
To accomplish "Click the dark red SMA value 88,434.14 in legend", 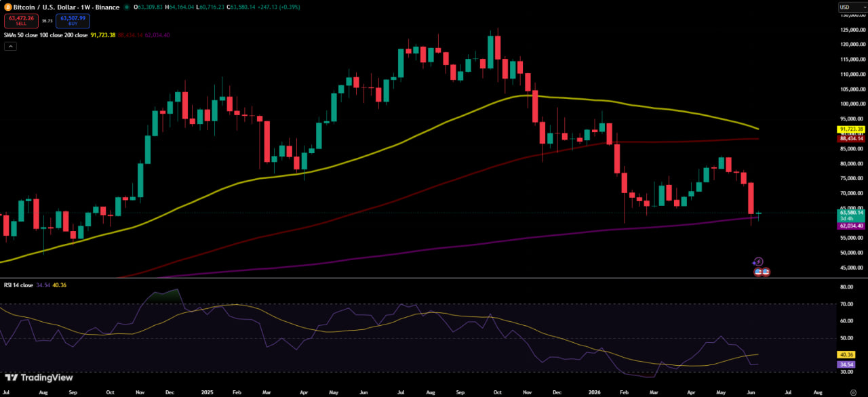I will coord(130,35).
